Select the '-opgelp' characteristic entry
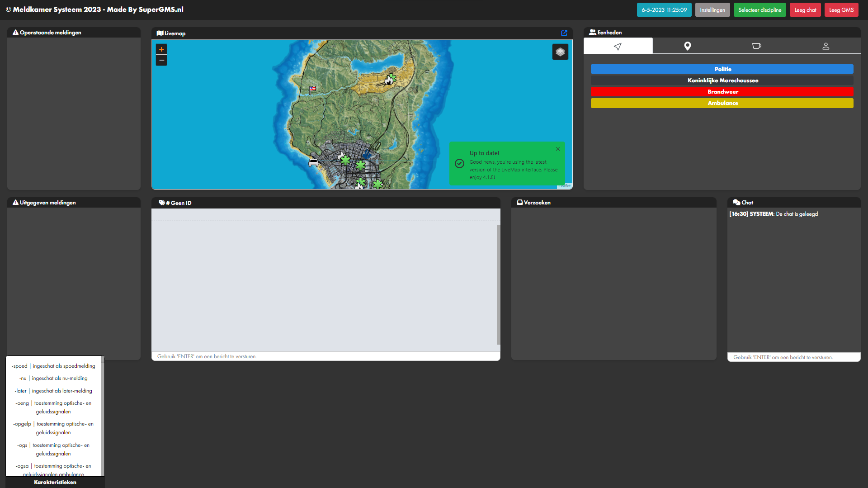 53,428
